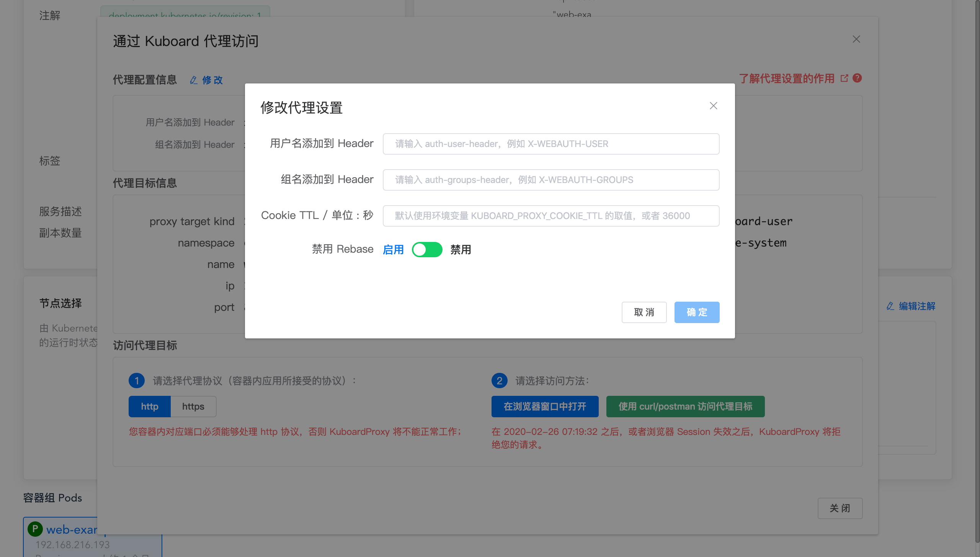Select the https protocol option
Viewport: 980px width, 557px height.
pos(193,407)
